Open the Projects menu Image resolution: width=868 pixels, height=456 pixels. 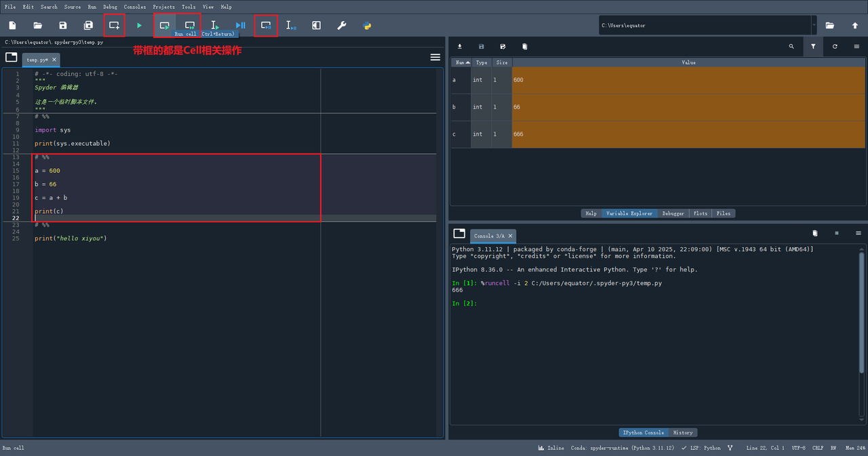164,7
